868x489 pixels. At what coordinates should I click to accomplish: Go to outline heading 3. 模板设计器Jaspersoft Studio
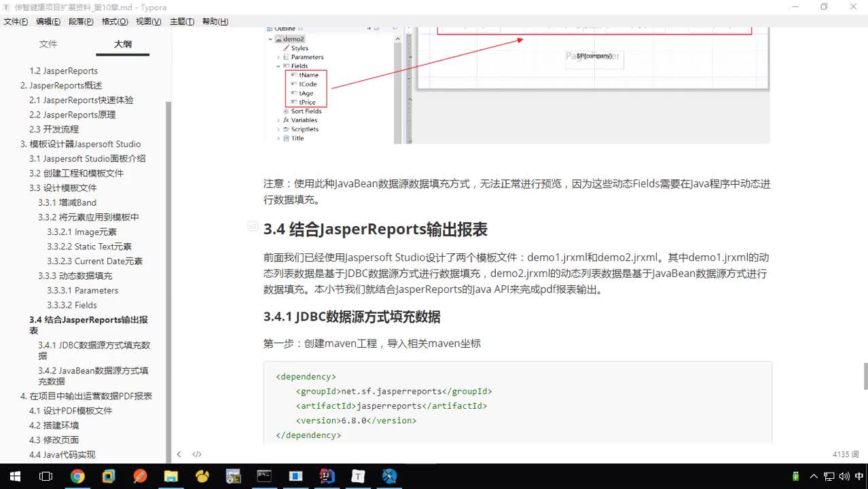[80, 144]
